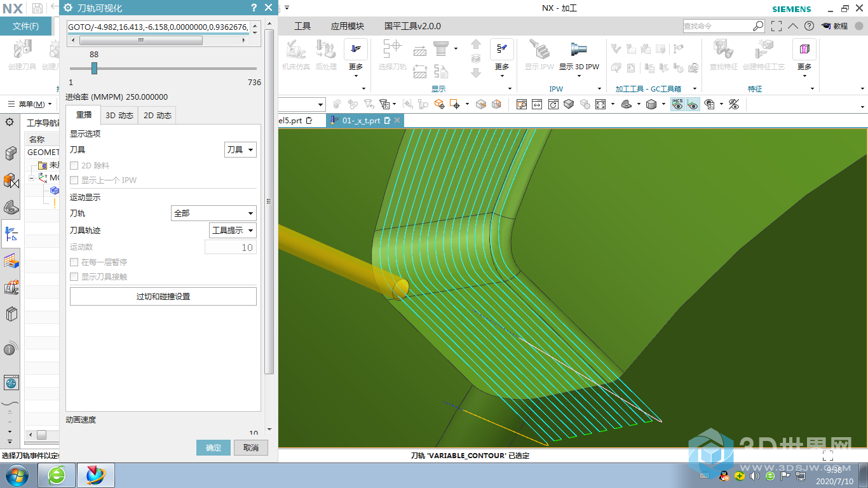Click the tool path position slider handle
868x488 pixels.
[x=94, y=68]
